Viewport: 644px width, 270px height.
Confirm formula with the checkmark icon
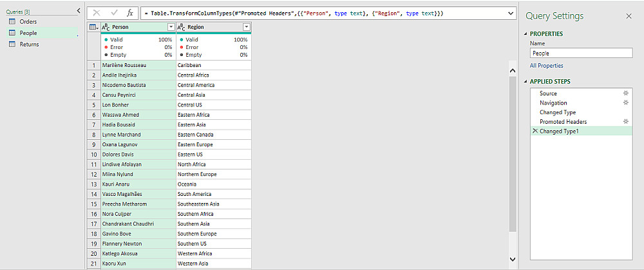click(113, 14)
